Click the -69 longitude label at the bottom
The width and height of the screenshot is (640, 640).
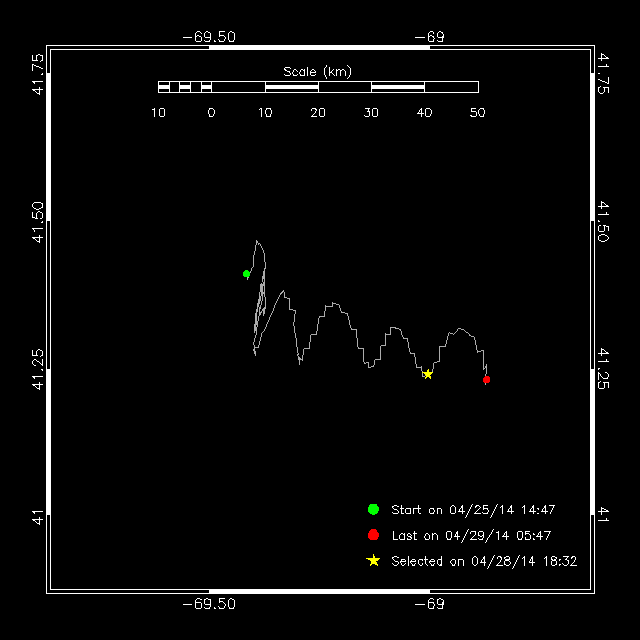(428, 604)
